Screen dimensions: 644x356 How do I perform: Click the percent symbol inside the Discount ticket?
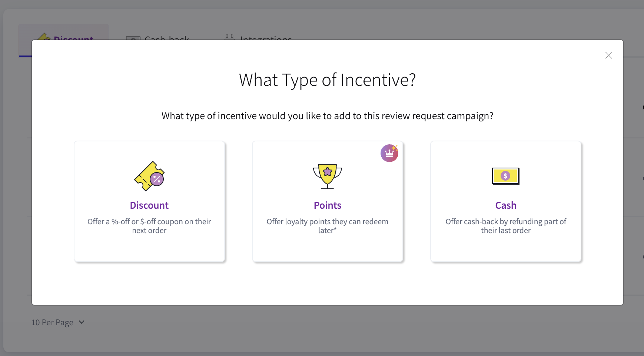pyautogui.click(x=157, y=179)
